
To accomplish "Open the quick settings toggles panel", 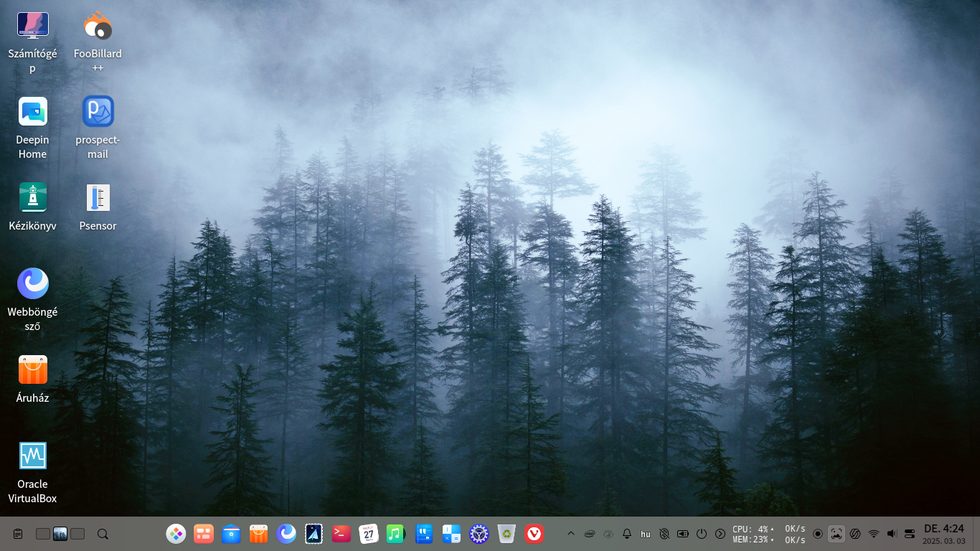I will [910, 534].
